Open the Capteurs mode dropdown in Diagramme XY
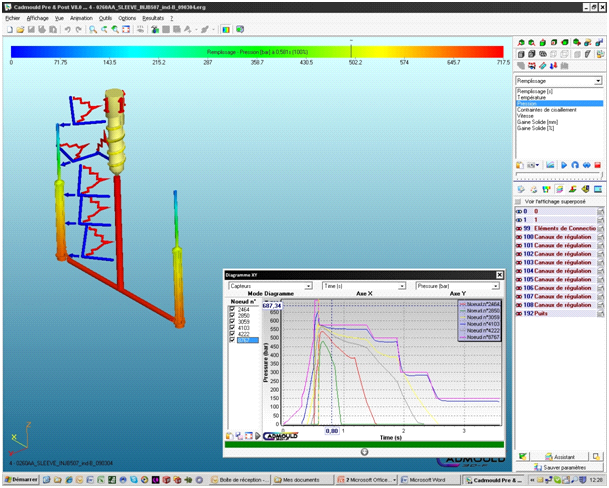Image resolution: width=609 pixels, height=488 pixels. (308, 286)
